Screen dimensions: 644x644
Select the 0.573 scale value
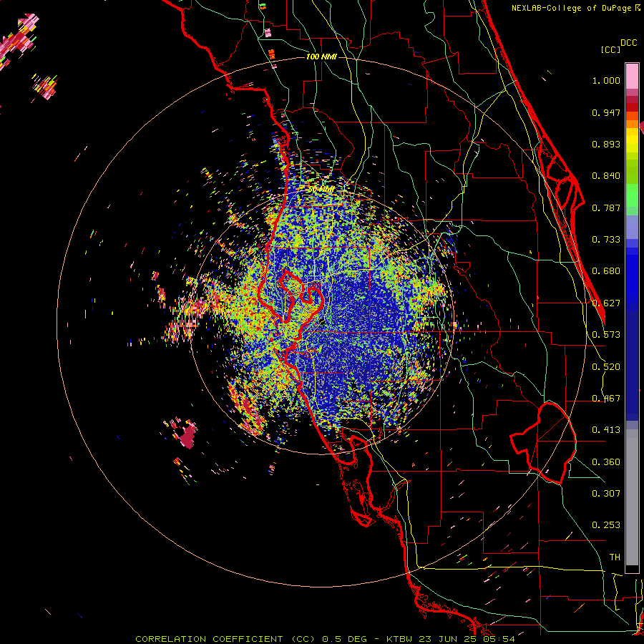(606, 335)
